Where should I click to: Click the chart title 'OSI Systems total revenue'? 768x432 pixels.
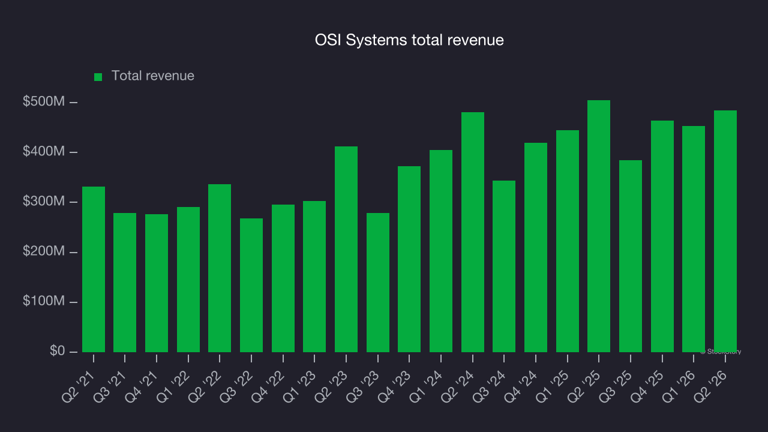point(409,40)
